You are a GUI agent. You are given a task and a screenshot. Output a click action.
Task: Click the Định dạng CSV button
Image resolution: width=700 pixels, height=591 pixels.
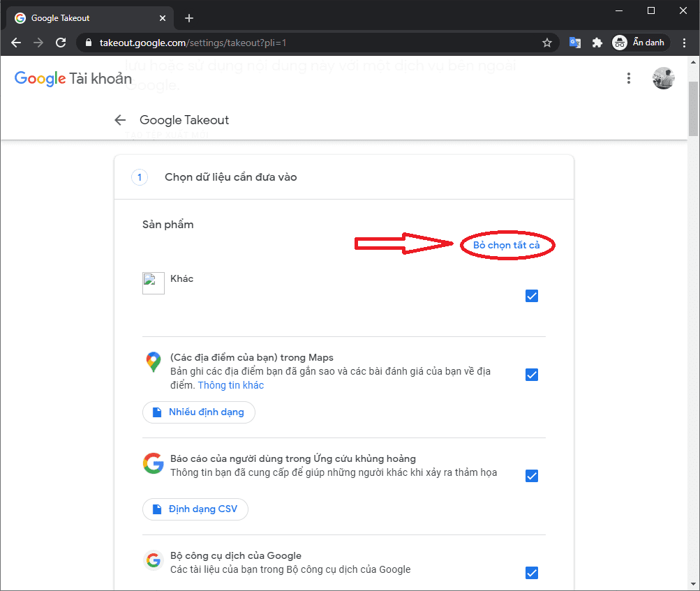coord(195,509)
